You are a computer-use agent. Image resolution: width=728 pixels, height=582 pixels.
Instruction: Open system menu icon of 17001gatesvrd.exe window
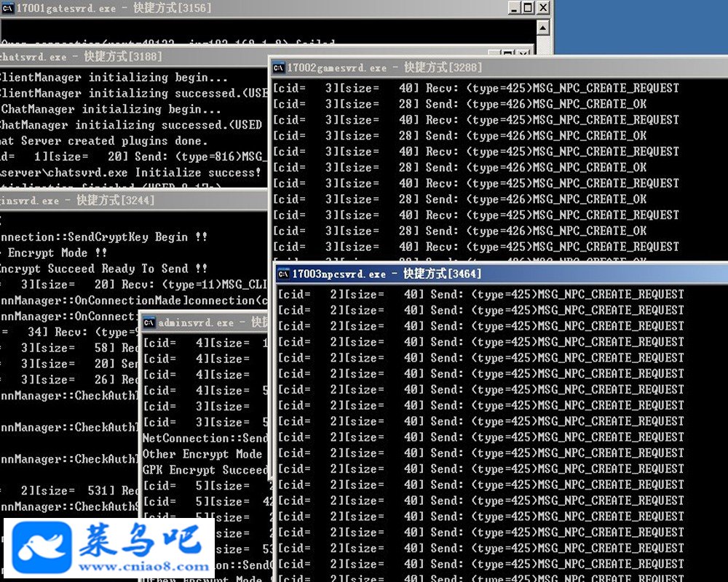point(7,8)
